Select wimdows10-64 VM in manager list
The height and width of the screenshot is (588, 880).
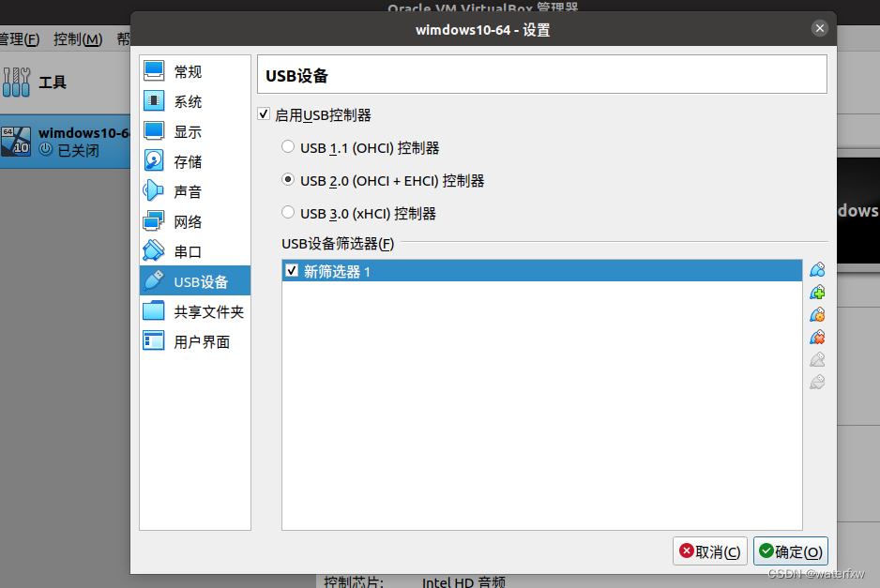coord(65,142)
